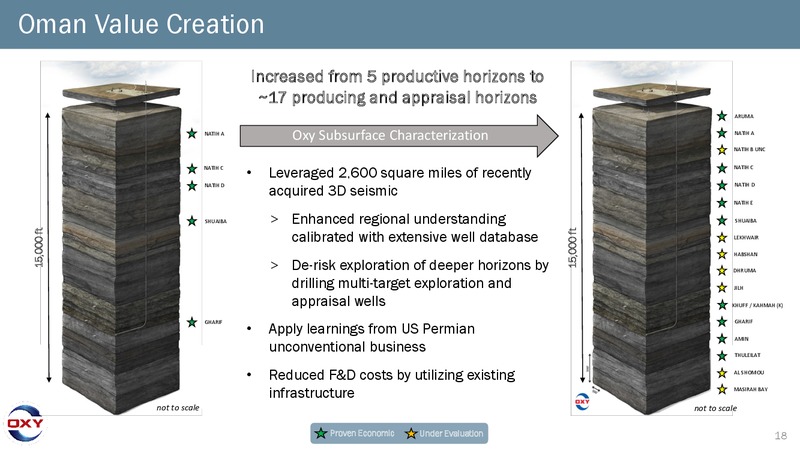Select the yellow star beside MASIRAH BAY
The image size is (800, 450).
721,389
